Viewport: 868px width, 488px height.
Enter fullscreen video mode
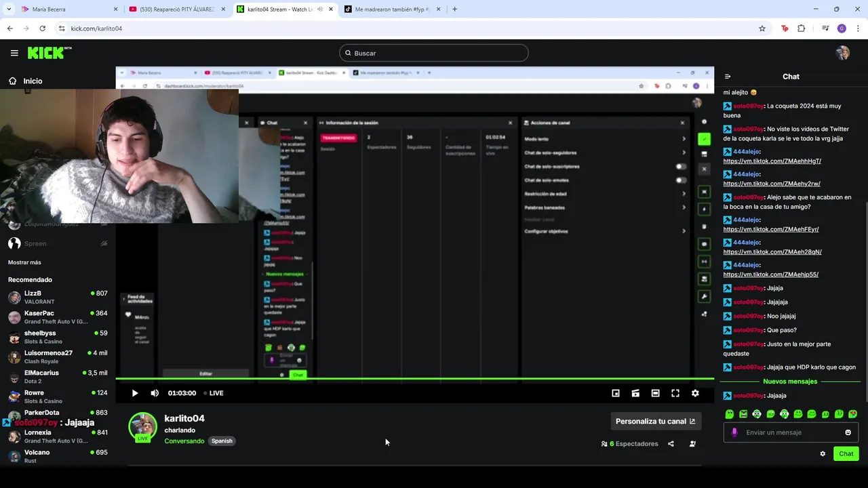[x=675, y=393]
